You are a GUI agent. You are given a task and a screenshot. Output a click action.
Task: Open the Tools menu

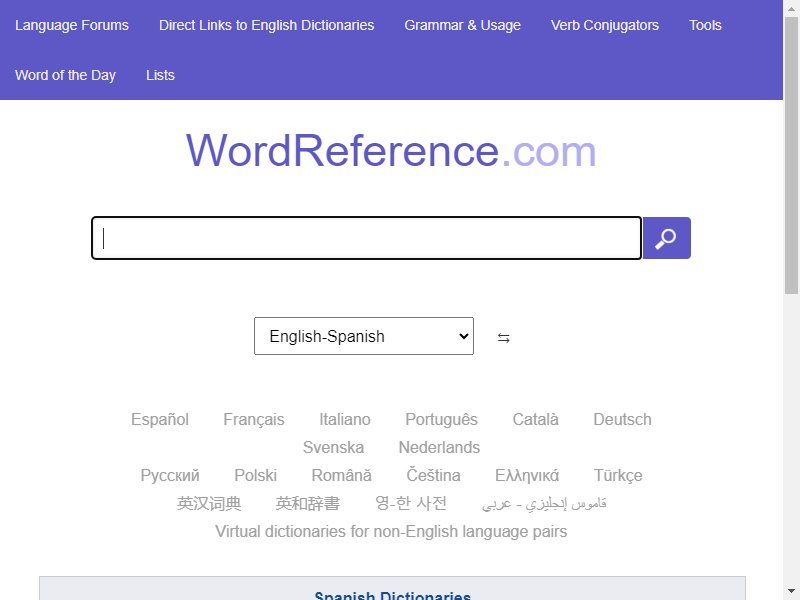[x=706, y=25]
